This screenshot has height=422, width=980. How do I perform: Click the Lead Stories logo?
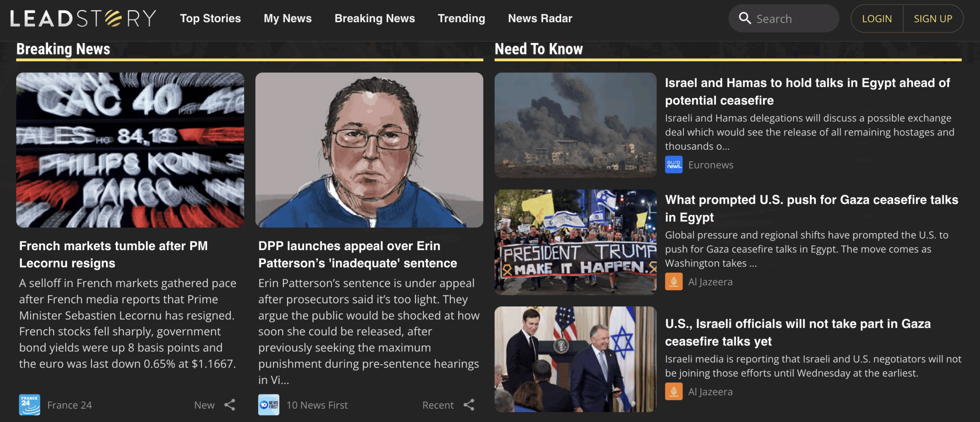click(83, 18)
